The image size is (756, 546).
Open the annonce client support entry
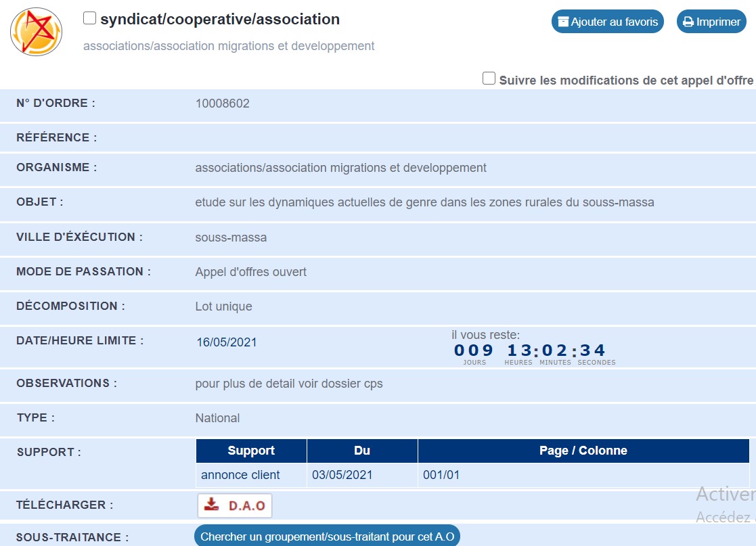point(240,475)
